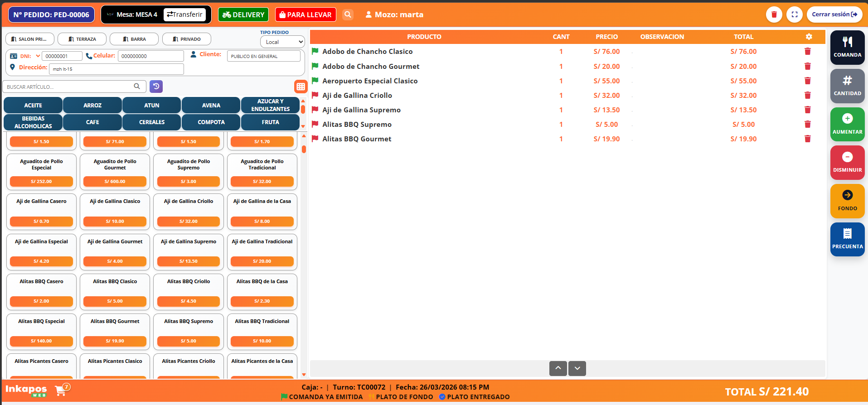This screenshot has width=868, height=405.
Task: Choose the BEBIDAS ALCOHOLICAS category
Action: point(33,122)
